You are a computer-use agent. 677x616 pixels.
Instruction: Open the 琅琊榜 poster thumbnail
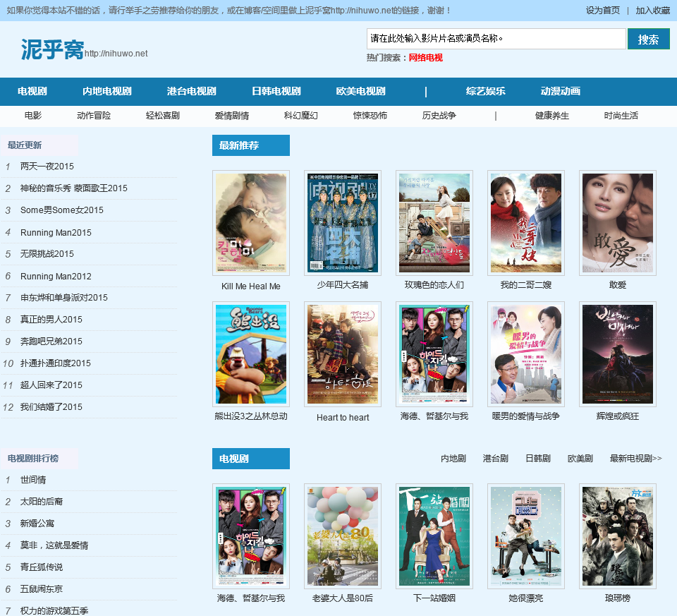click(x=618, y=536)
